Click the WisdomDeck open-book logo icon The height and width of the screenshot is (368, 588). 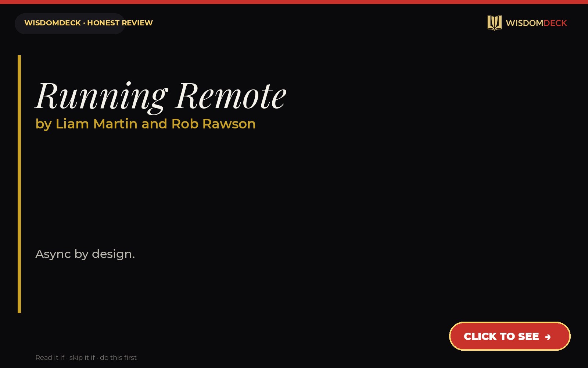(494, 23)
